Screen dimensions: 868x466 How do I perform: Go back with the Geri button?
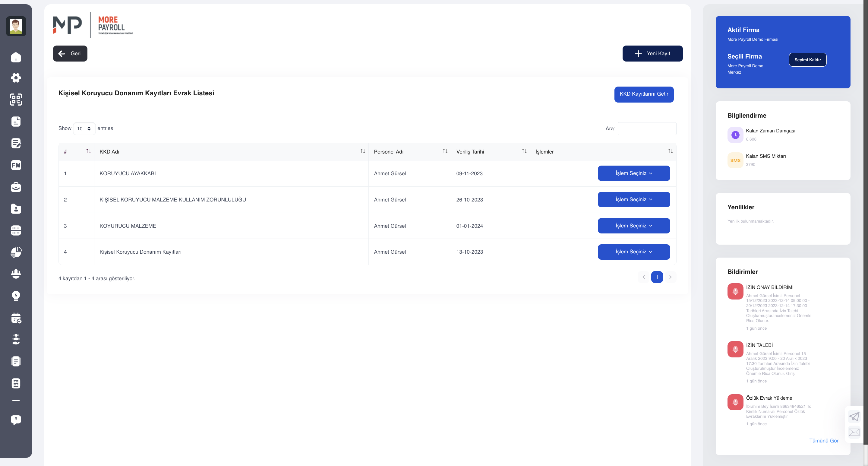(70, 54)
